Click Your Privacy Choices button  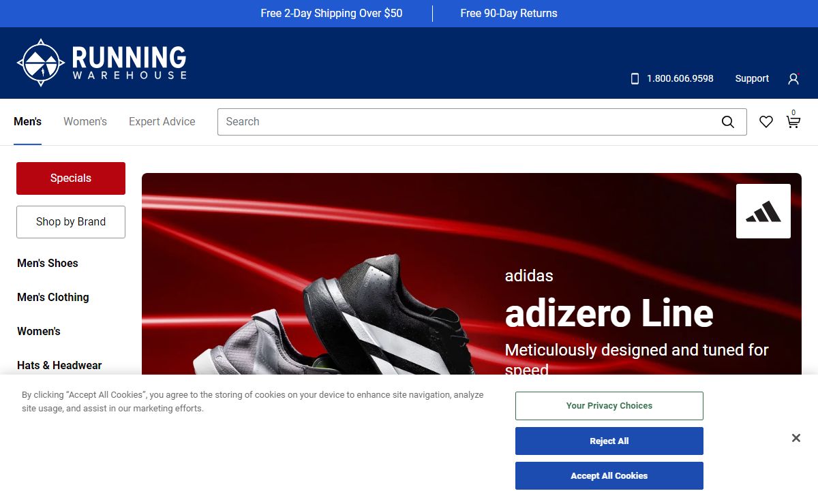pos(609,406)
